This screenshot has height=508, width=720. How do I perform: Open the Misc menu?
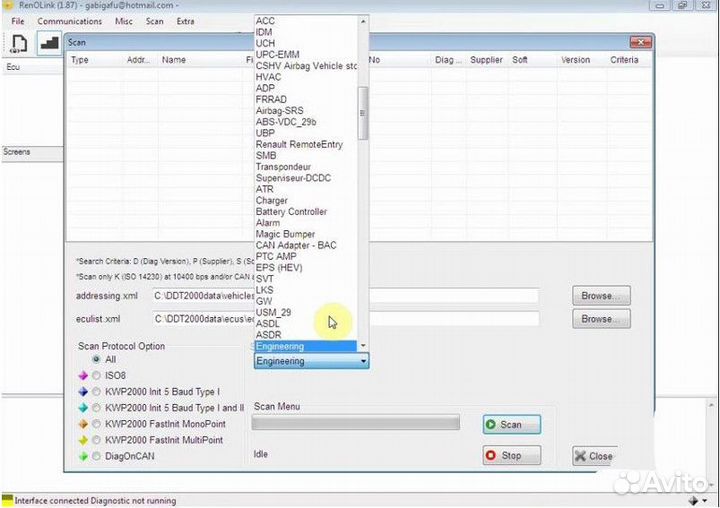(x=124, y=21)
